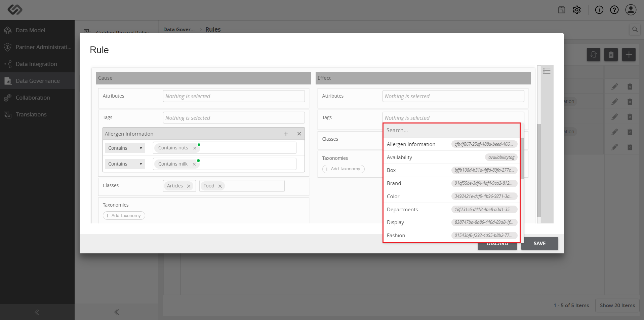This screenshot has height=320, width=644.
Task: Open the user profile icon
Action: point(631,10)
